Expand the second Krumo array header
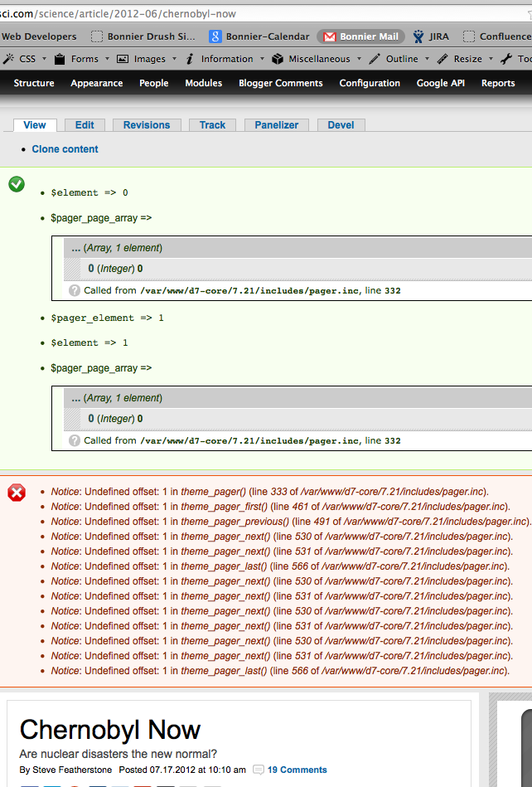The width and height of the screenshot is (532, 787). 298,398
